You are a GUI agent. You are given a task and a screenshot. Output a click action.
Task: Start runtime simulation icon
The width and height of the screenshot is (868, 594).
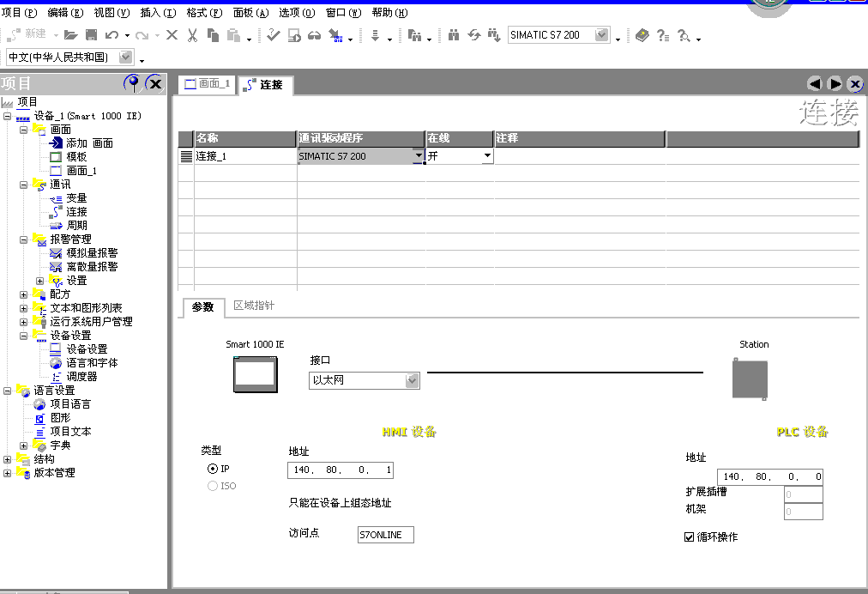[x=294, y=36]
